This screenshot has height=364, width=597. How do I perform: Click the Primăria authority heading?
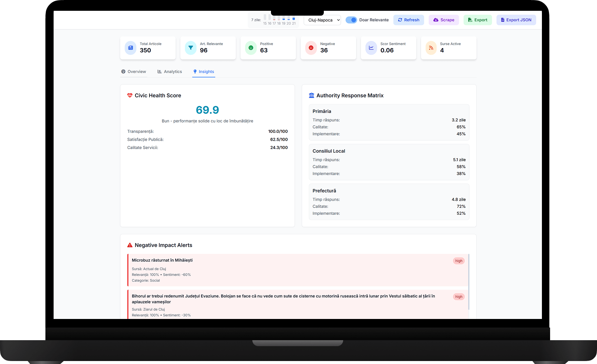click(x=322, y=111)
